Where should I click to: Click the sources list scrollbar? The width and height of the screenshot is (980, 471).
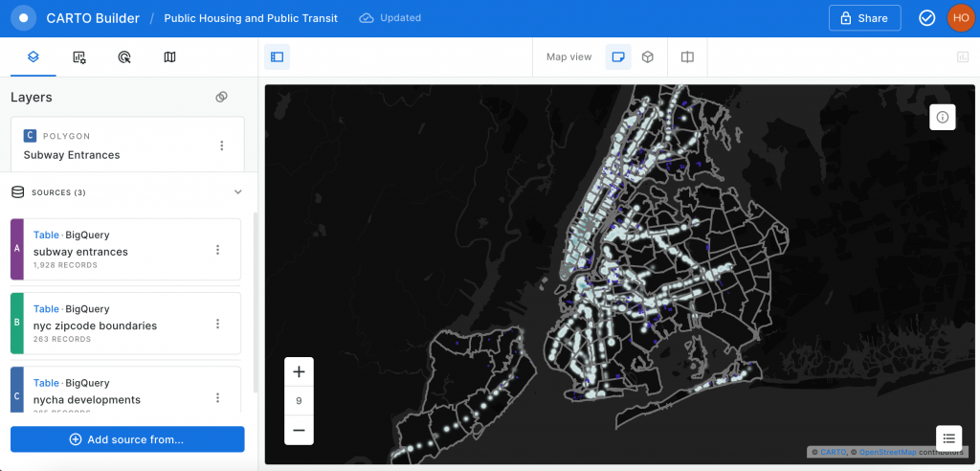[x=255, y=303]
